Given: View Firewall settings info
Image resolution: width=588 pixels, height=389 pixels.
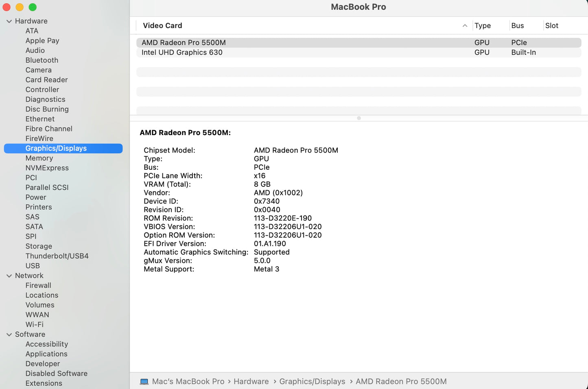Looking at the screenshot, I should 38,285.
